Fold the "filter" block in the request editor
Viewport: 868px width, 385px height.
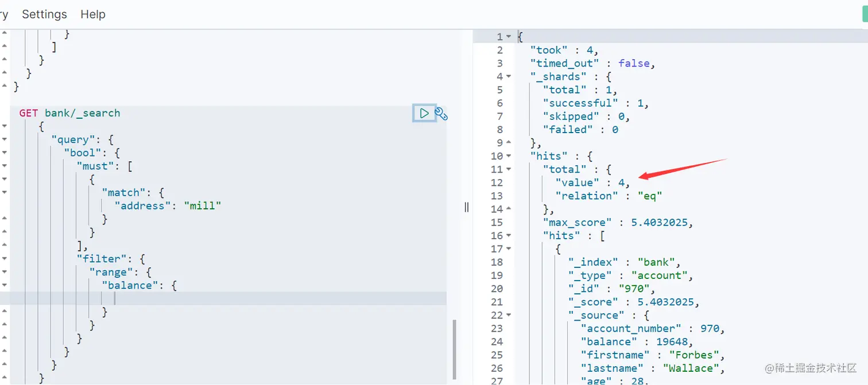tap(5, 259)
